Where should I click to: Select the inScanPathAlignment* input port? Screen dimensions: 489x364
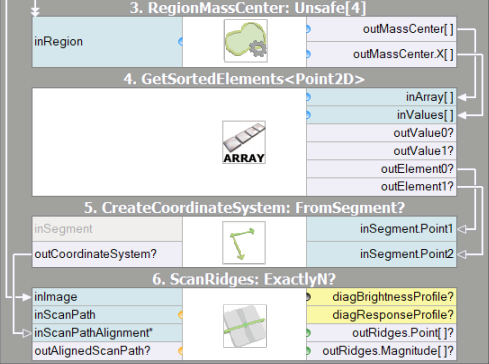[x=107, y=333]
